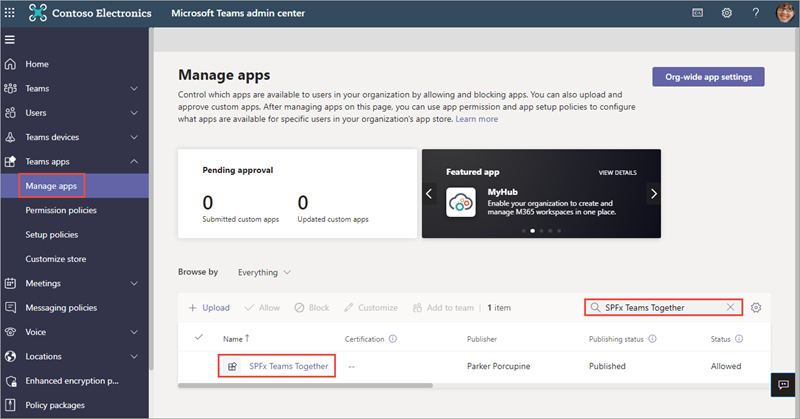Screen dimensions: 800x419
Task: Show next featured app arrow
Action: pos(654,194)
